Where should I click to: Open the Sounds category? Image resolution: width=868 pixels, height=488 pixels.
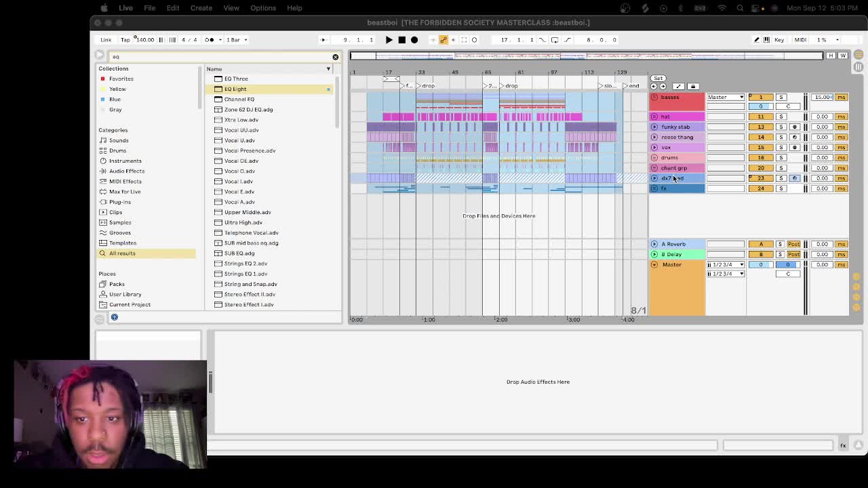pos(119,140)
